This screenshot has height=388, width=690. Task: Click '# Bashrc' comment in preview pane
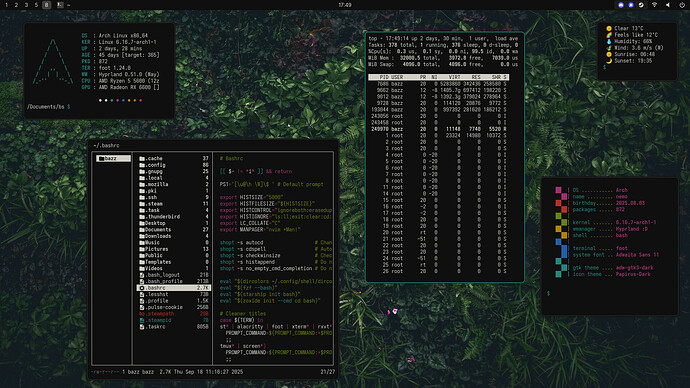[x=231, y=158]
